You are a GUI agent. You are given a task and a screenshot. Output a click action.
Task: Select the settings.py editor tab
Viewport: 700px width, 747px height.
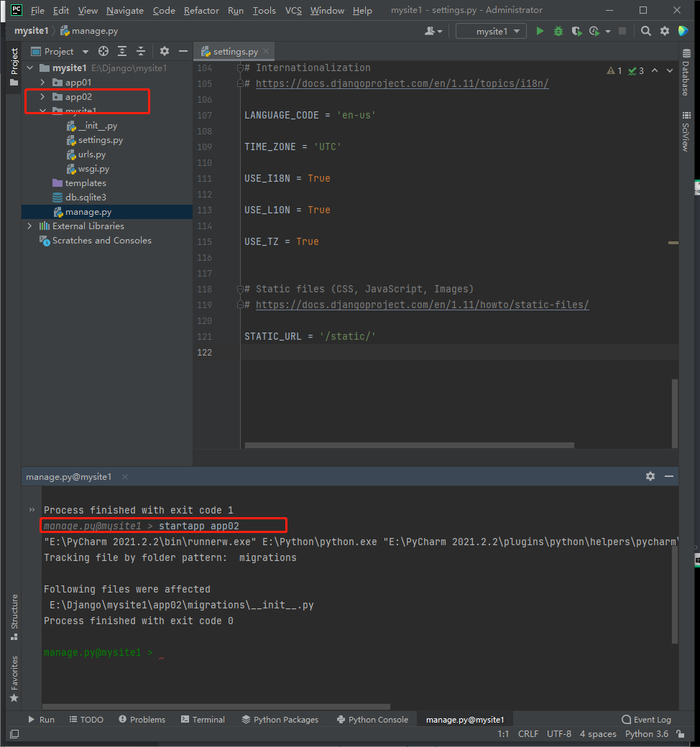[x=234, y=52]
